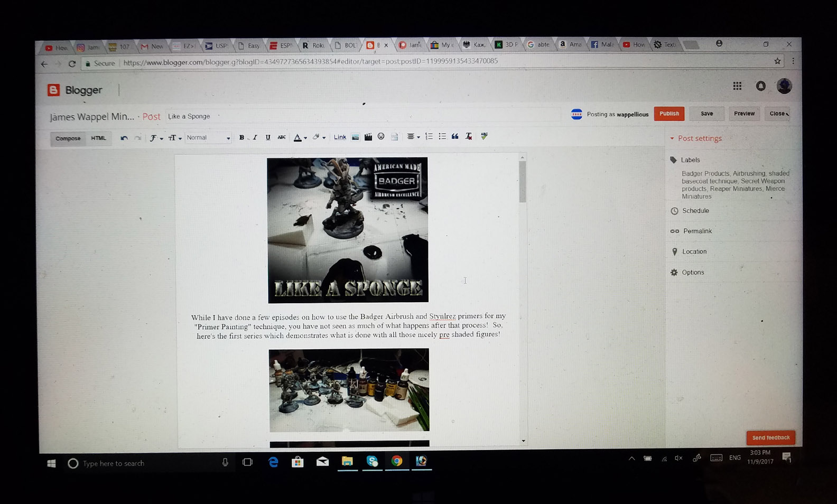Screen dimensions: 837x504
Task: Click the Blogger logo
Action: 75,90
